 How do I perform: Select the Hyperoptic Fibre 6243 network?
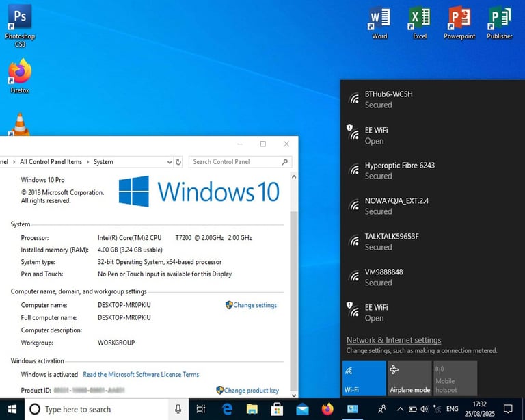(x=433, y=170)
